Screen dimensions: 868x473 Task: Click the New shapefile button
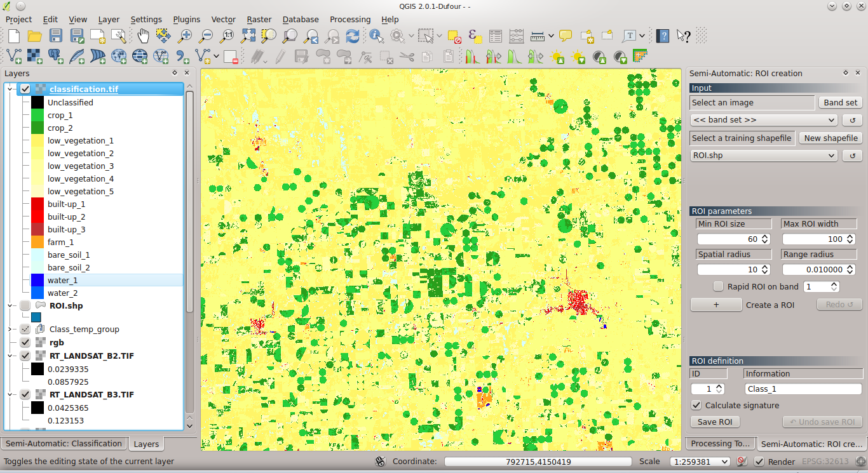coord(830,138)
